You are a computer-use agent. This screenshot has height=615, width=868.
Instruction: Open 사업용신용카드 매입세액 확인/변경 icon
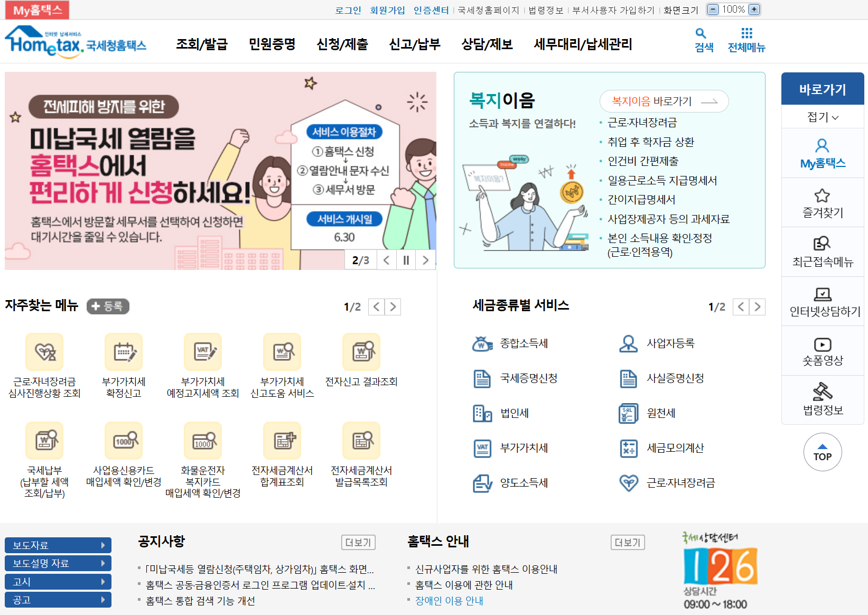coord(124,440)
